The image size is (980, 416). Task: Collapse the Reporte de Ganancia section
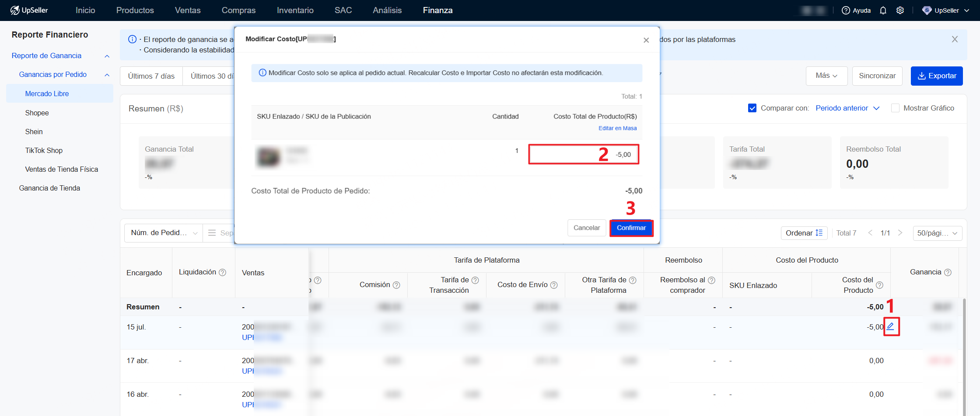(x=107, y=56)
